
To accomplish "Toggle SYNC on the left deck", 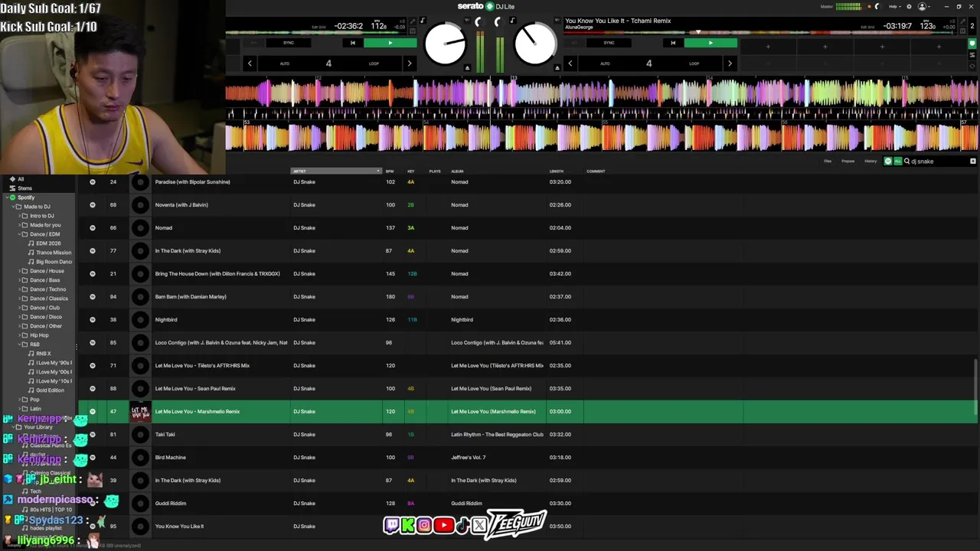I will pos(289,43).
